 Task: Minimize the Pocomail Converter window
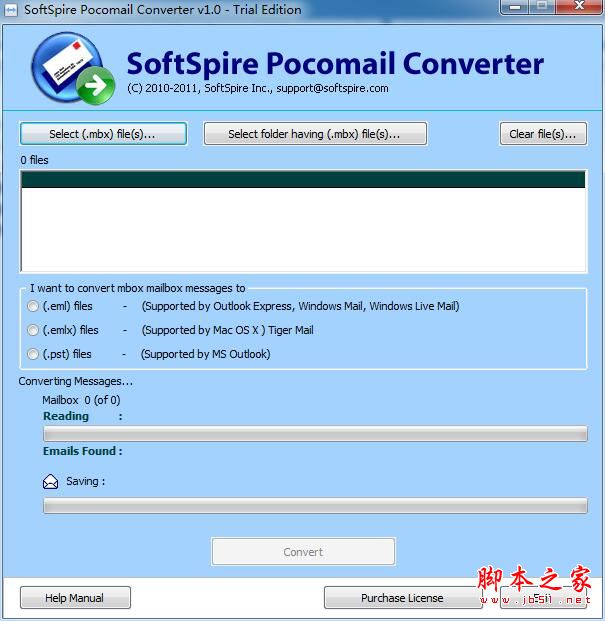(x=515, y=8)
